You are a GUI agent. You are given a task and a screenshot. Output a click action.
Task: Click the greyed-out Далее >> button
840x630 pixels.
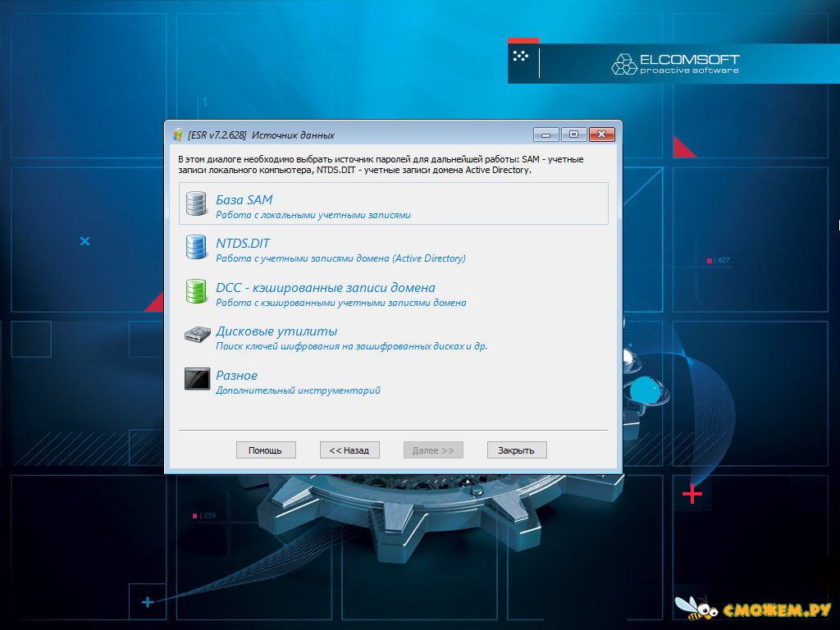click(x=433, y=450)
